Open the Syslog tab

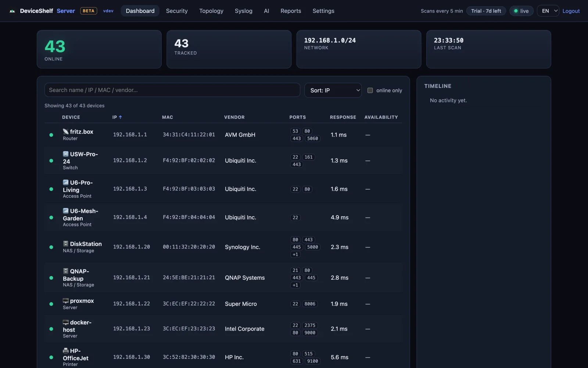point(244,11)
